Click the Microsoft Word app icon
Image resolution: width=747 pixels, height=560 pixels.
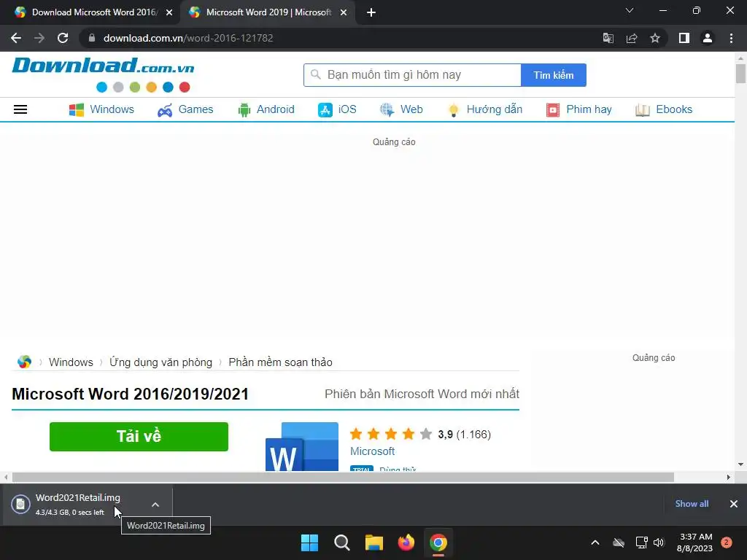coord(302,447)
